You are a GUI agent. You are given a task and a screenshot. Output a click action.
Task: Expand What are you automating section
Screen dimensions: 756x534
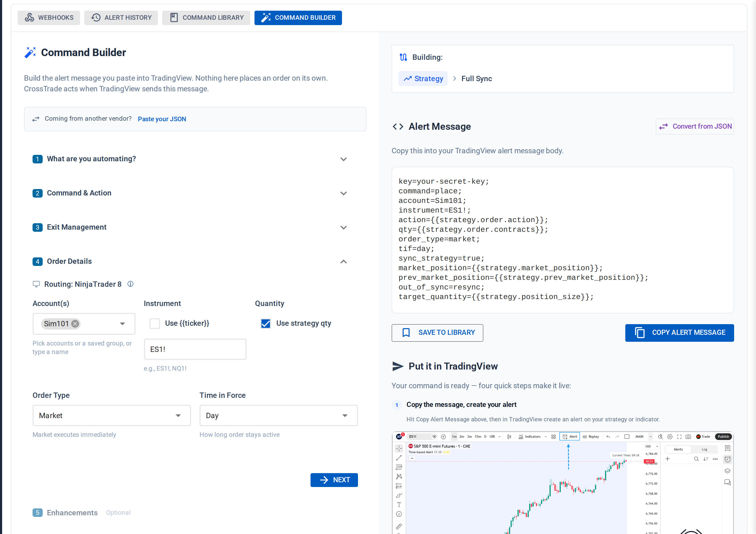195,159
